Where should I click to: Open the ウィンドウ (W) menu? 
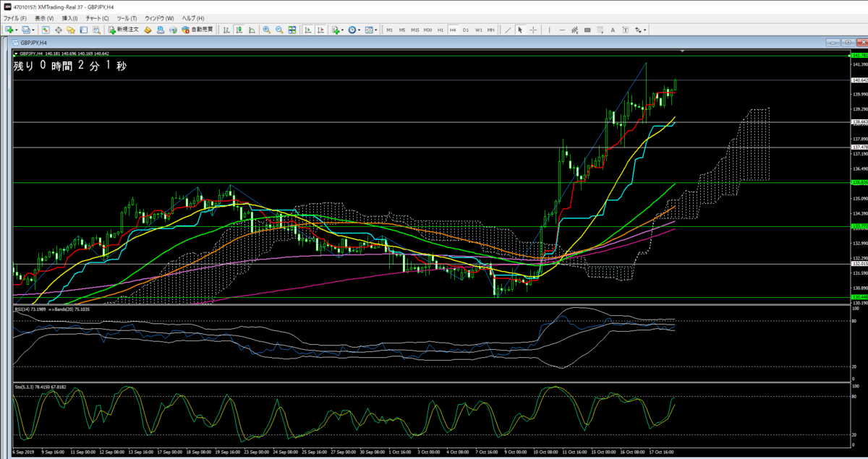click(159, 17)
